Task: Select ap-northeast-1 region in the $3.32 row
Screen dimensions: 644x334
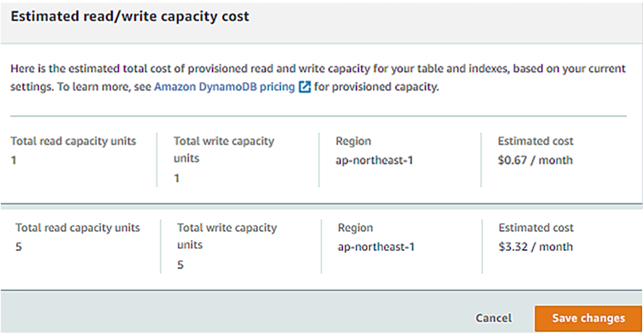Action: point(376,247)
